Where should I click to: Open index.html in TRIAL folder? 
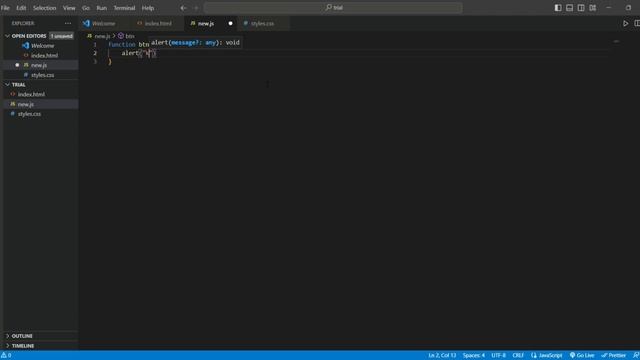point(31,94)
